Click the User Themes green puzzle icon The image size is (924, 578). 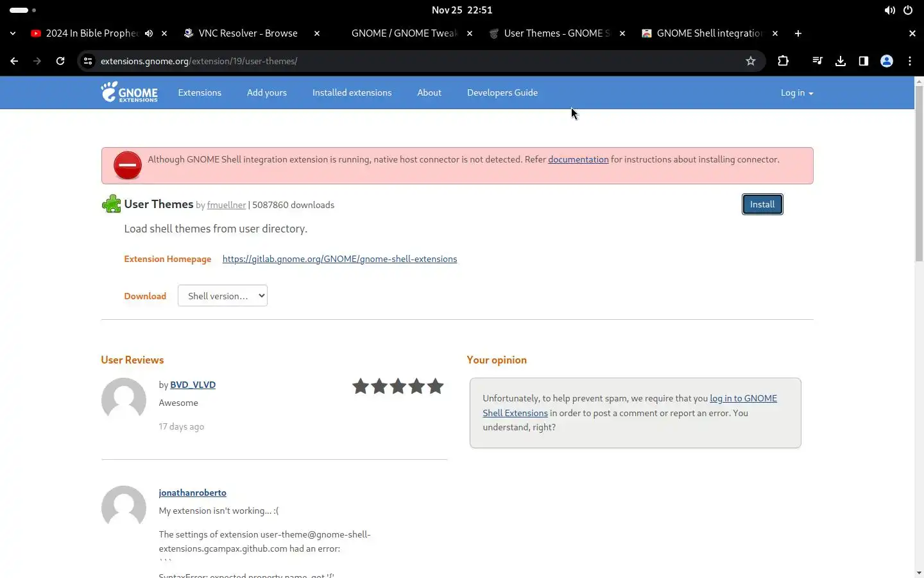tap(111, 204)
